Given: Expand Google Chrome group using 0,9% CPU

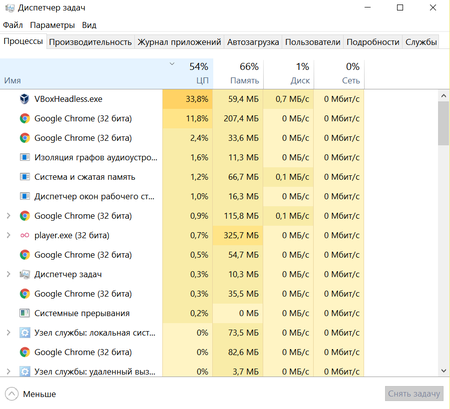Looking at the screenshot, I should [x=8, y=216].
